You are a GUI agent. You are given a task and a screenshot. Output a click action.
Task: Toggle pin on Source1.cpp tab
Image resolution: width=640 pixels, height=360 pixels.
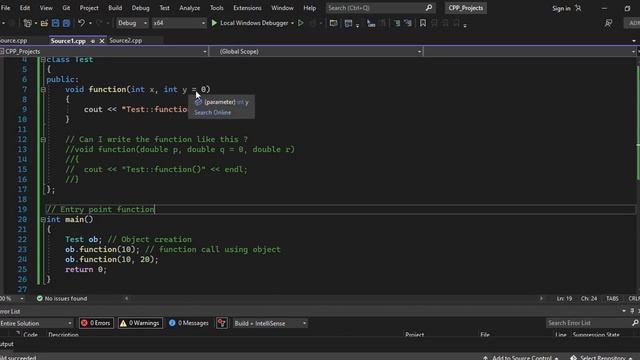[x=93, y=41]
